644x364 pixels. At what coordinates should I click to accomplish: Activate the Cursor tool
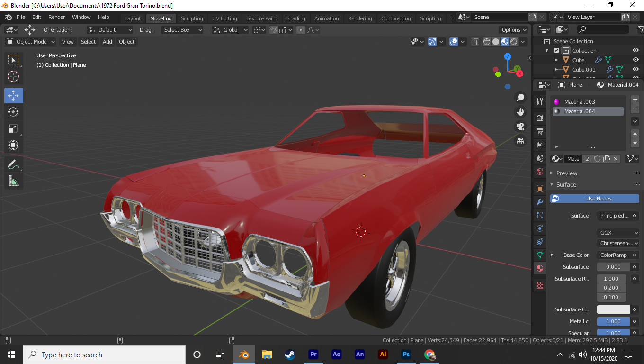click(13, 77)
